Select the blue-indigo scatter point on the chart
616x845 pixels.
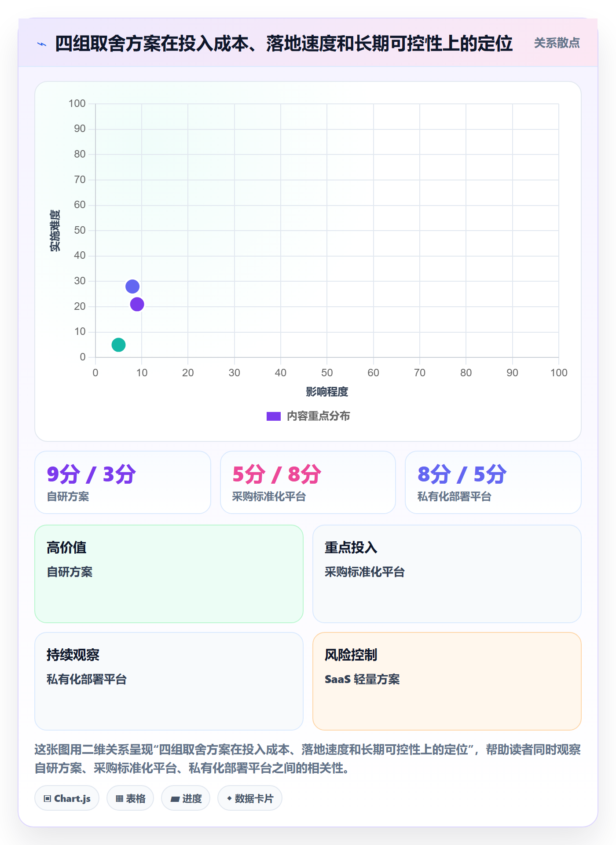pyautogui.click(x=132, y=287)
